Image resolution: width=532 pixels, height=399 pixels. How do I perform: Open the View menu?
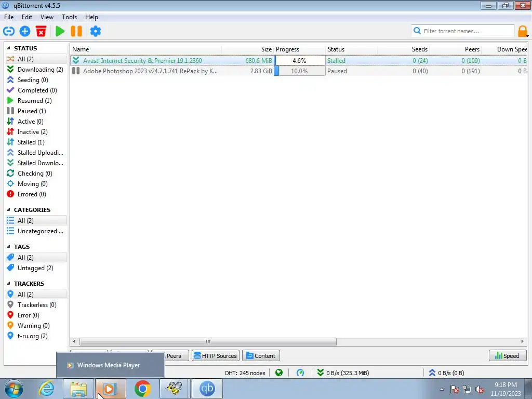(47, 17)
